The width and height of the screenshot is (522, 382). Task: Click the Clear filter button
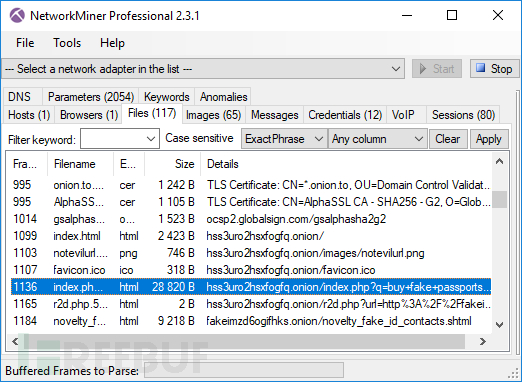447,139
